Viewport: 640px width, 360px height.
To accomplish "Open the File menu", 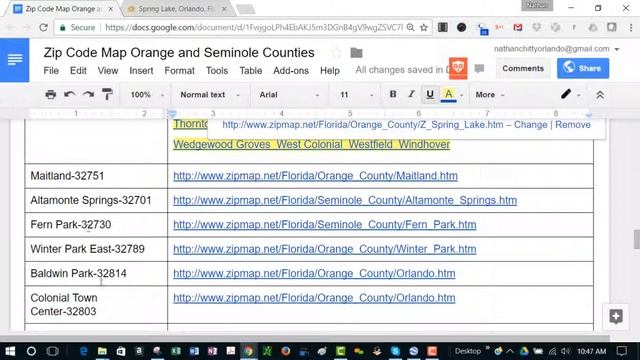I will [51, 71].
